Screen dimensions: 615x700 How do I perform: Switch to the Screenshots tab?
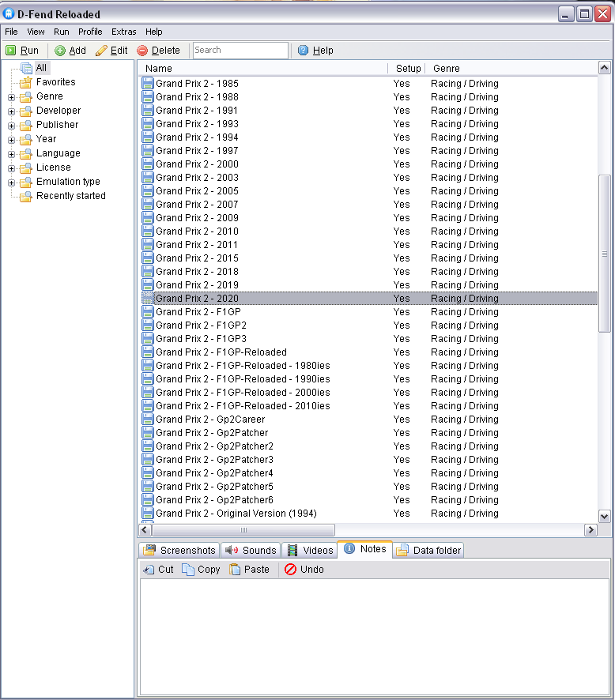179,551
